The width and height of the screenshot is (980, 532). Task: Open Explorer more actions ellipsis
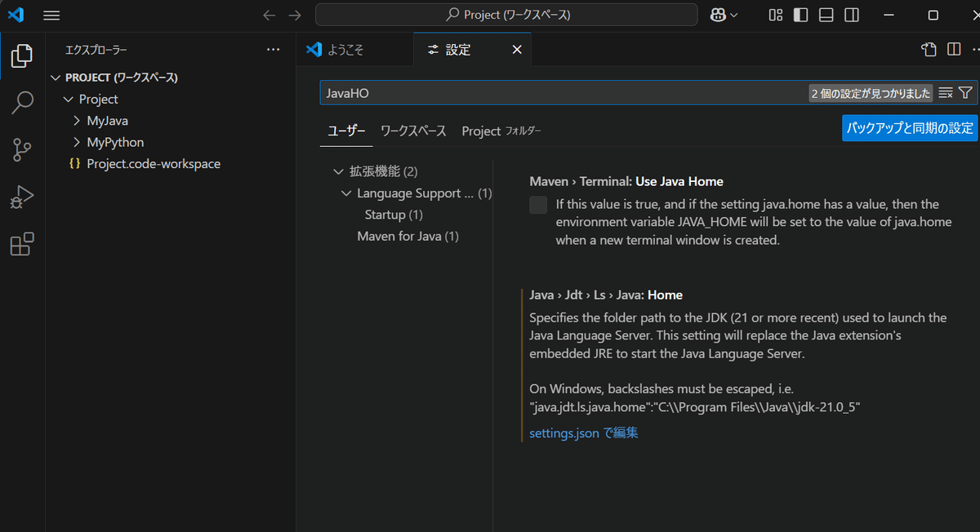coord(274,50)
